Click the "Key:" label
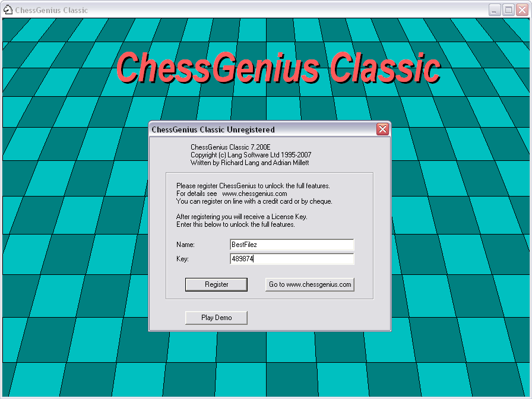 [182, 259]
